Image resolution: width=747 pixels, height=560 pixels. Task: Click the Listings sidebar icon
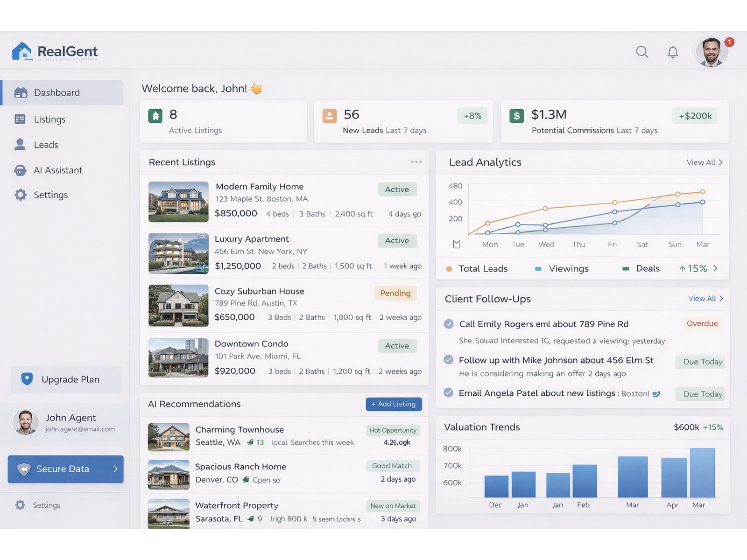point(20,119)
